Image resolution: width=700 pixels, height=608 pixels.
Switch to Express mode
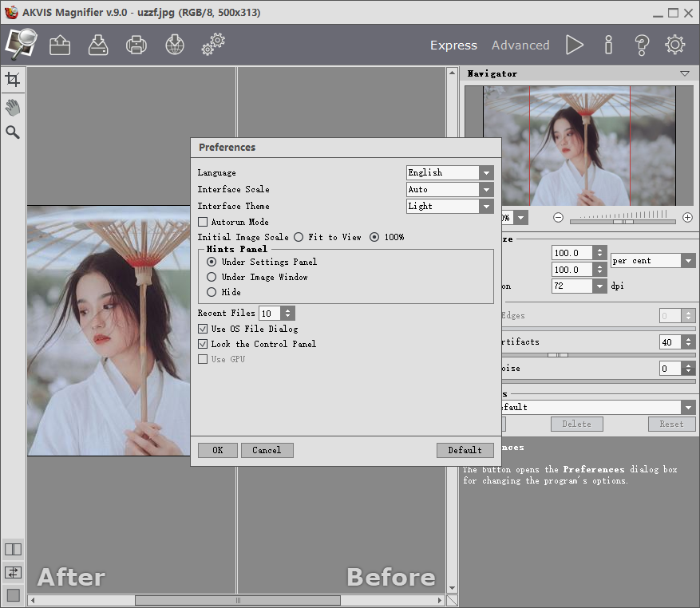point(453,45)
